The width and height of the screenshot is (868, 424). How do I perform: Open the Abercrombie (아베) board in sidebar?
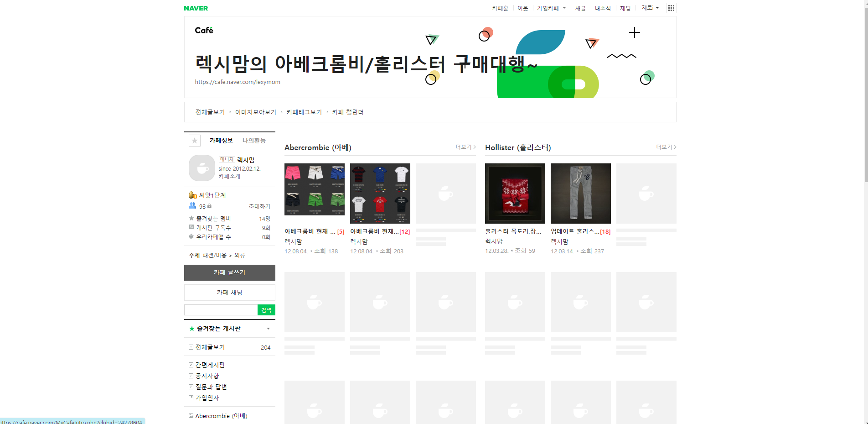click(x=222, y=416)
